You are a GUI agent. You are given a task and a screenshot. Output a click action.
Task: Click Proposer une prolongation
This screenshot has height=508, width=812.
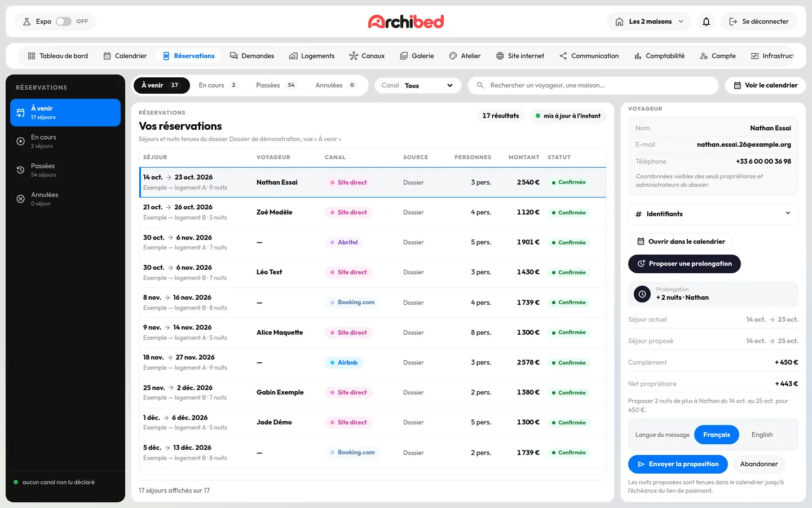click(685, 264)
